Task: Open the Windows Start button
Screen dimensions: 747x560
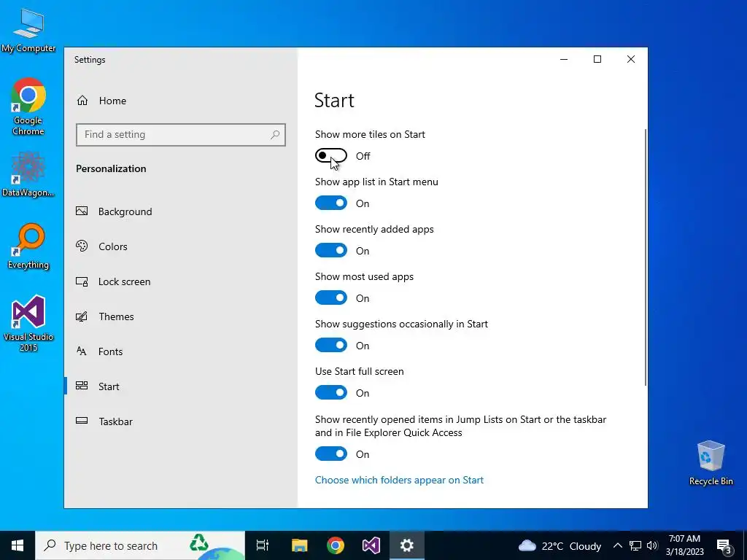Action: click(x=18, y=545)
